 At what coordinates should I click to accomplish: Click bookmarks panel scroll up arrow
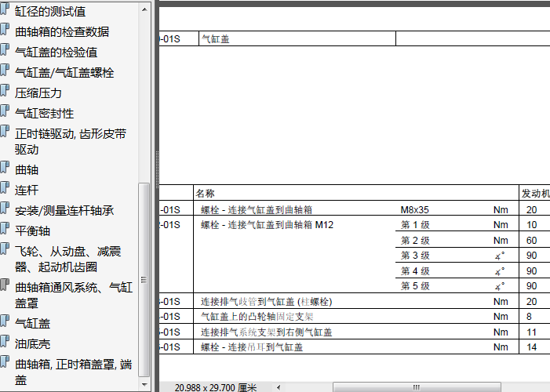[x=144, y=9]
